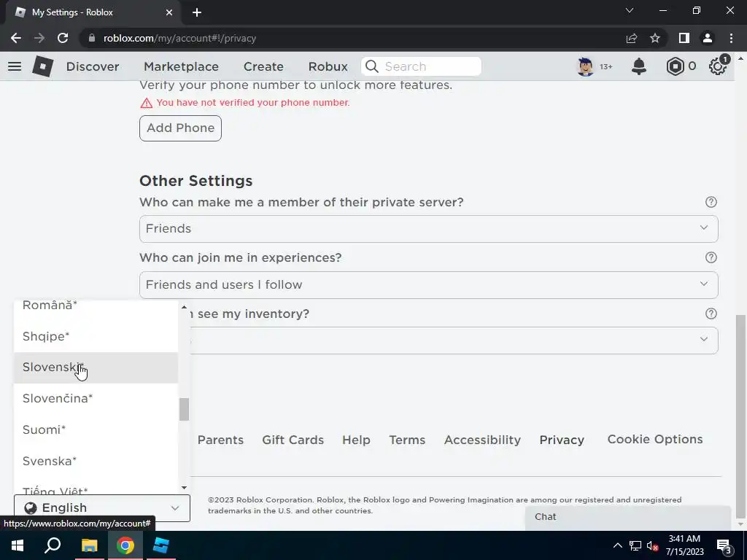Open the Accessibility footer link

[x=482, y=440]
